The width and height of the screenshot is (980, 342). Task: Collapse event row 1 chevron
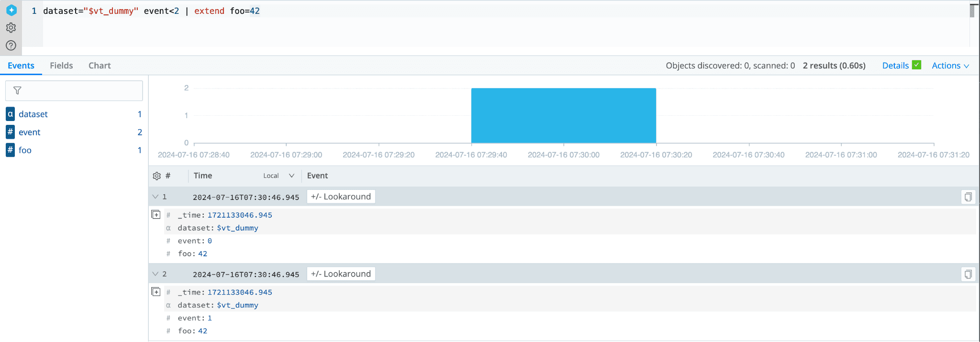[x=155, y=197]
